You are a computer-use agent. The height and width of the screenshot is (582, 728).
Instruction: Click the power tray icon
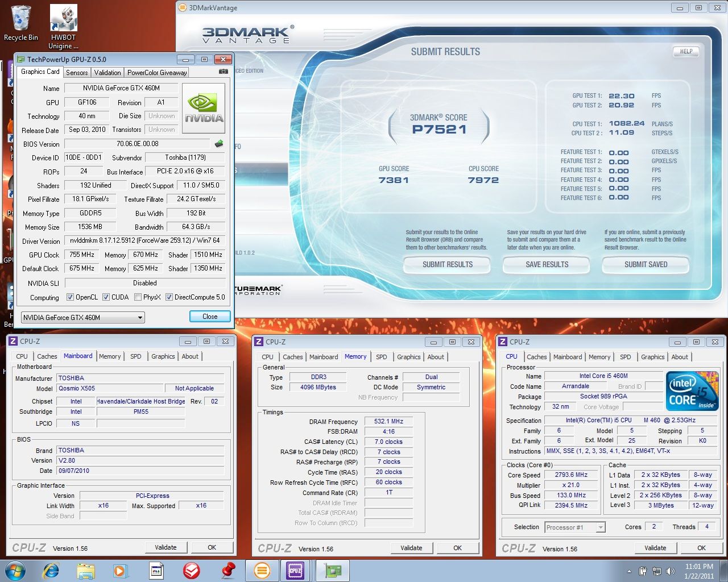(x=643, y=571)
